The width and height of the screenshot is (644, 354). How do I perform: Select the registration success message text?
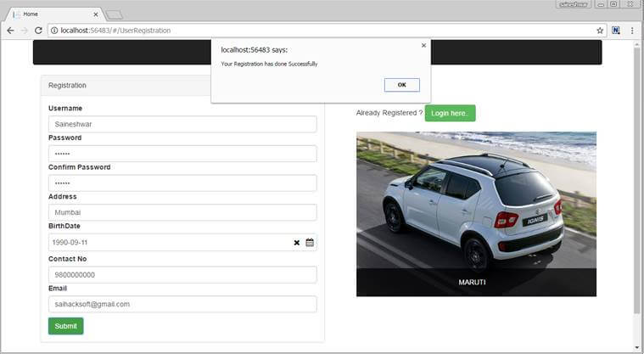tap(269, 65)
